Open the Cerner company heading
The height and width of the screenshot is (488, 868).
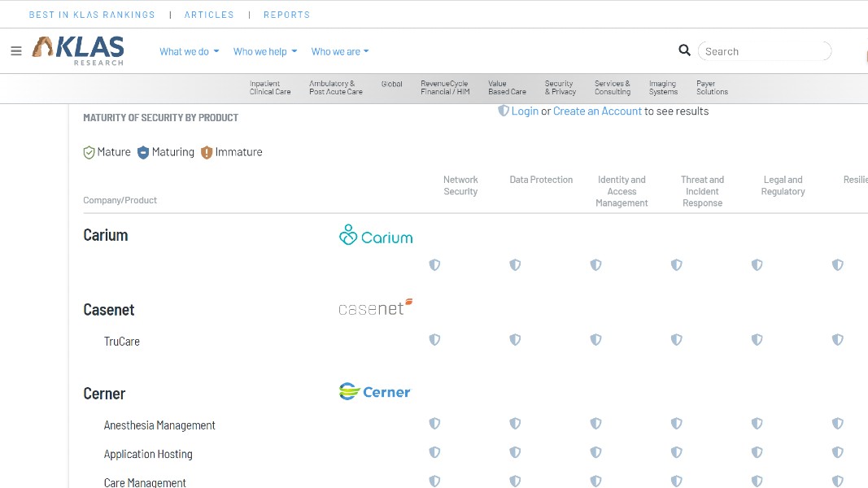click(105, 394)
